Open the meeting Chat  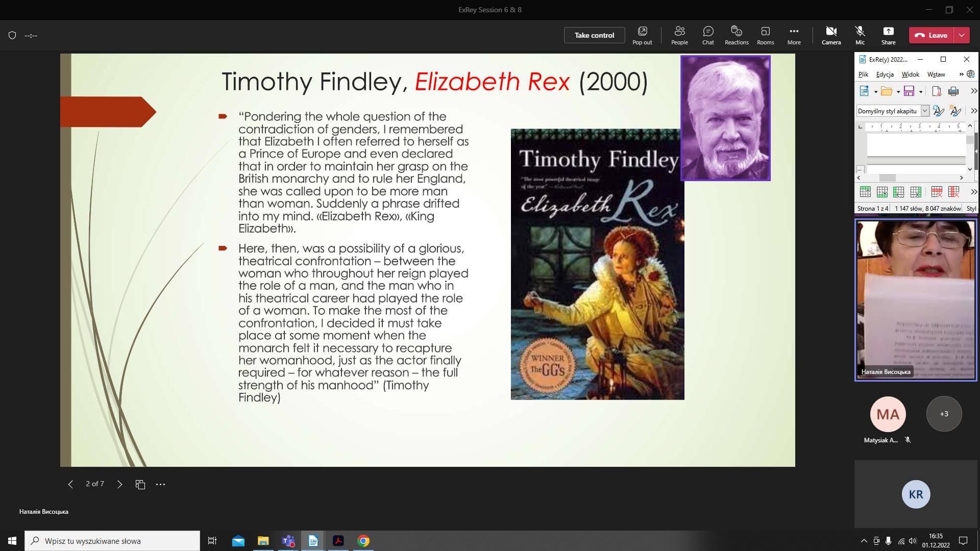pyautogui.click(x=708, y=35)
